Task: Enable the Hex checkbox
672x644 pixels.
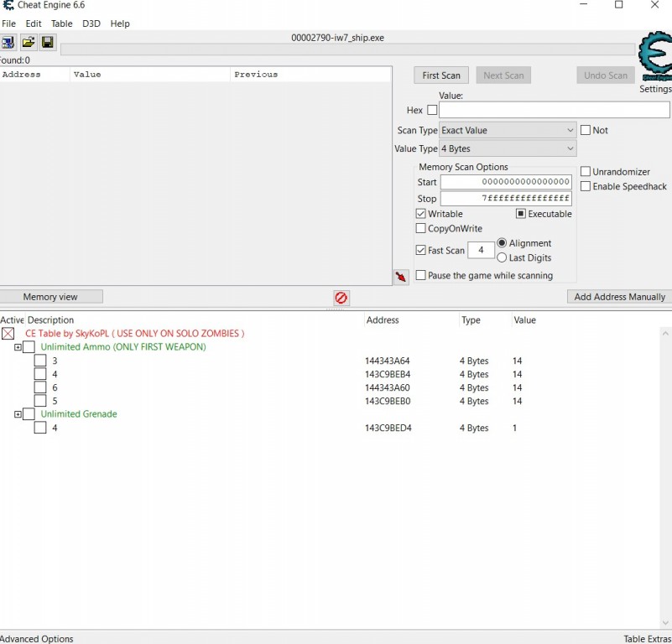Action: tap(432, 110)
